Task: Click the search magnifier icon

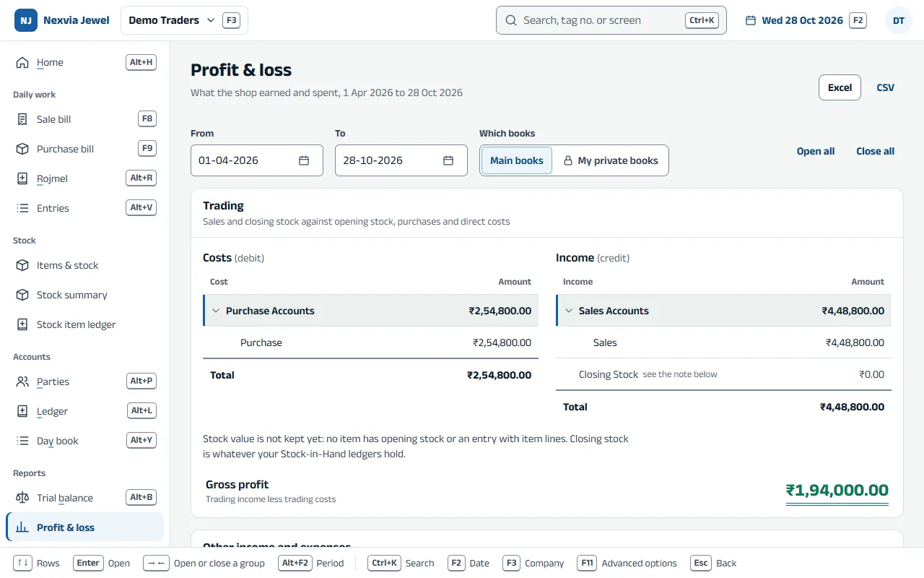Action: coord(511,20)
